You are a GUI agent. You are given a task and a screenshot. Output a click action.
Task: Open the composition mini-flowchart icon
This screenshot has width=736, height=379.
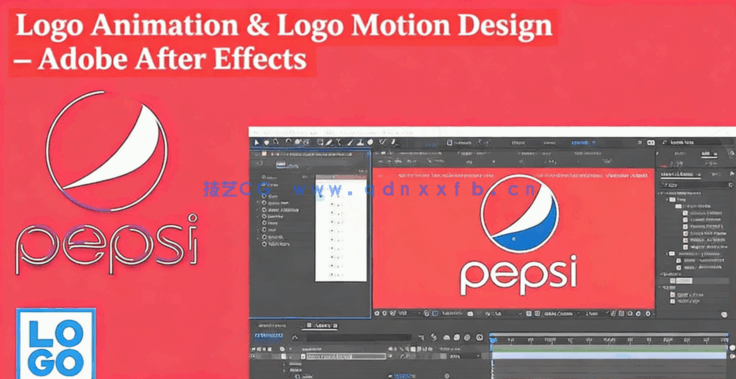coord(421,338)
